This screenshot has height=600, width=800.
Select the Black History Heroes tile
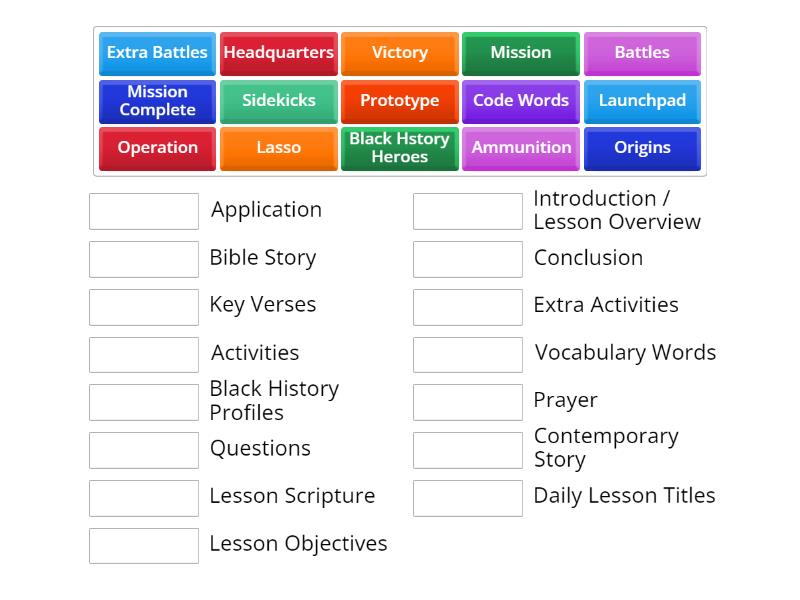click(400, 148)
